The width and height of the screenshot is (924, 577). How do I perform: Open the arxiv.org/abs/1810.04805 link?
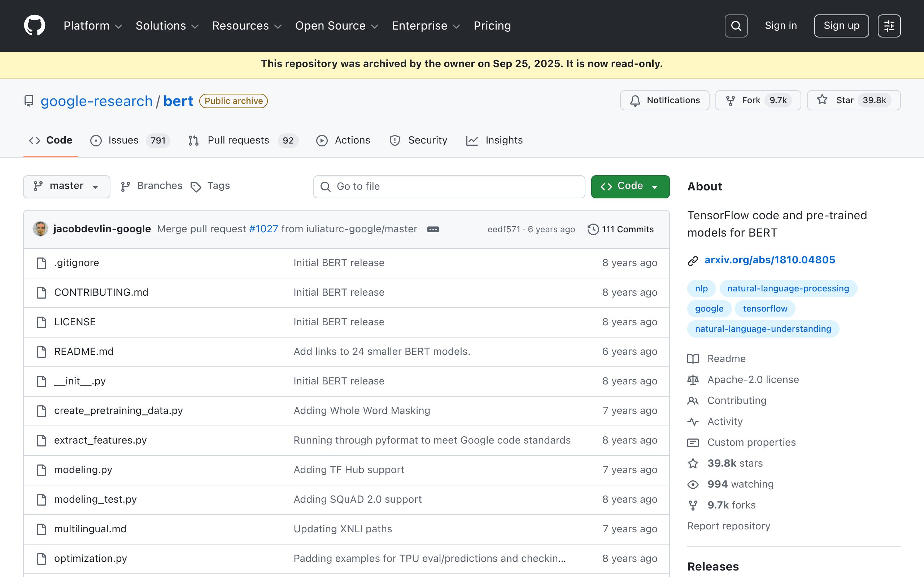pos(770,260)
